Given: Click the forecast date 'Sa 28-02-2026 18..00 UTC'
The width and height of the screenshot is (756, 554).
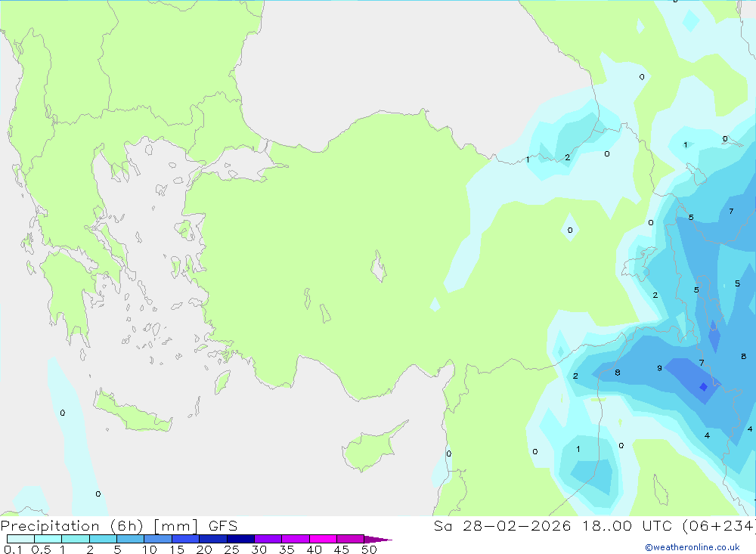Looking at the screenshot, I should [553, 525].
